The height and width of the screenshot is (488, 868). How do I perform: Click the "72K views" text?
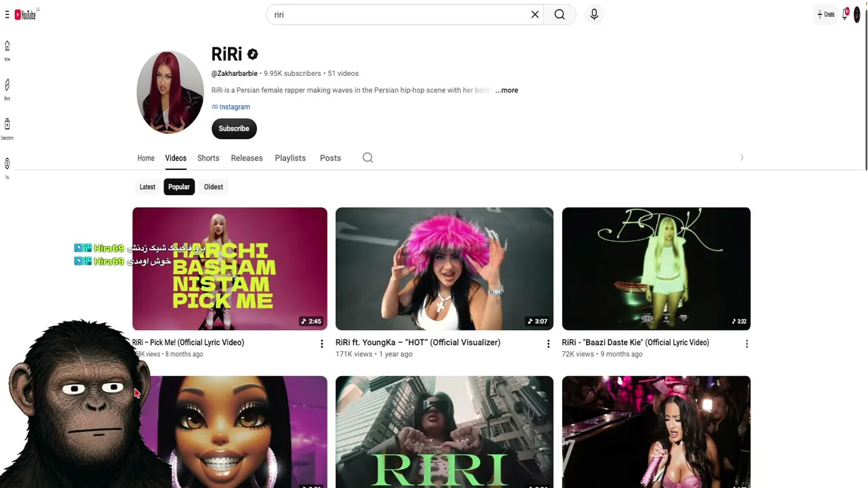click(x=578, y=354)
